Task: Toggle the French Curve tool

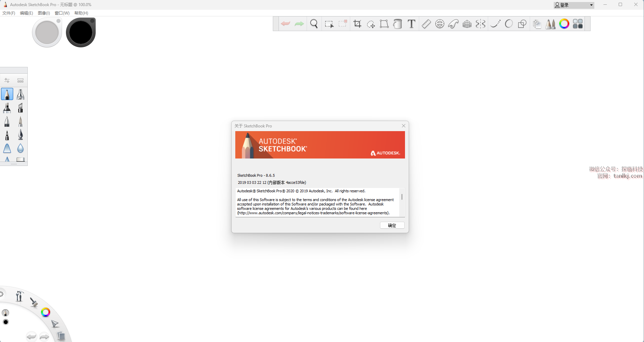Action: (x=453, y=24)
